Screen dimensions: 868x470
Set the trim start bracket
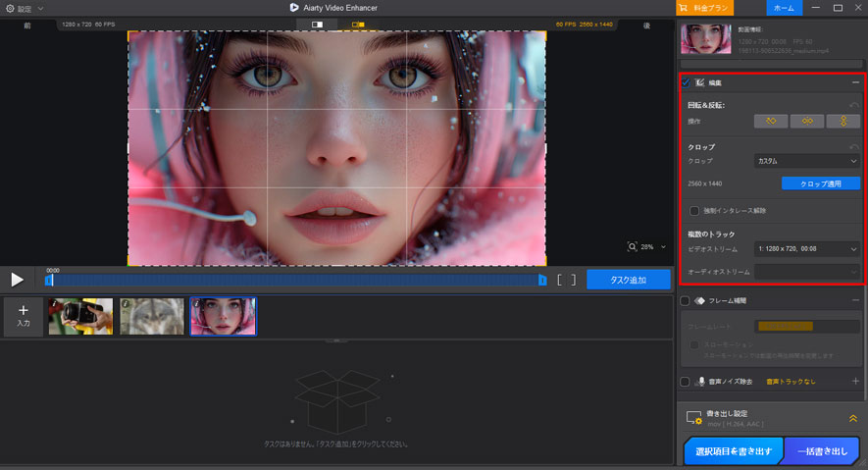pos(559,280)
